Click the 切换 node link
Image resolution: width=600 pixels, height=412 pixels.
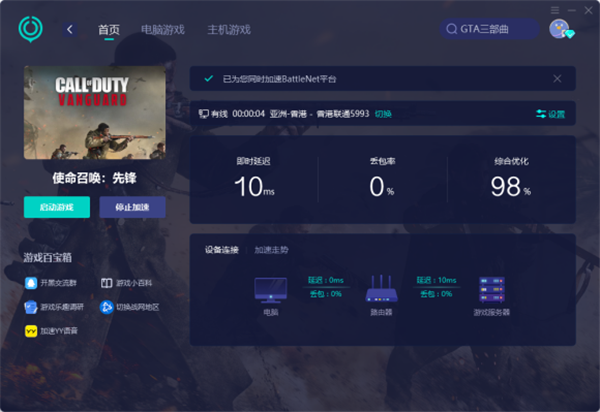pyautogui.click(x=383, y=114)
